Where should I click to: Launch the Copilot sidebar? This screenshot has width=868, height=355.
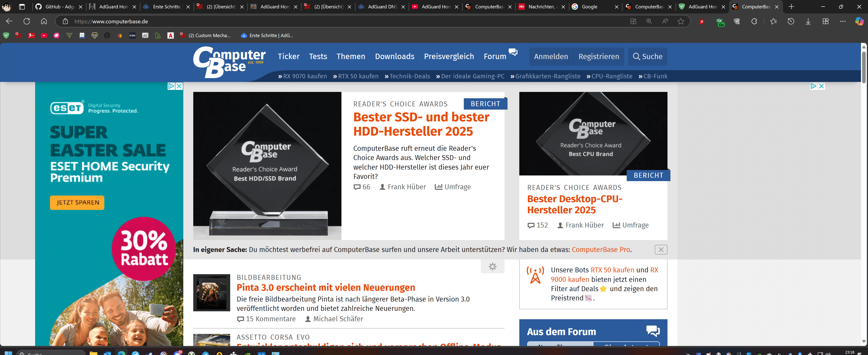[x=860, y=21]
